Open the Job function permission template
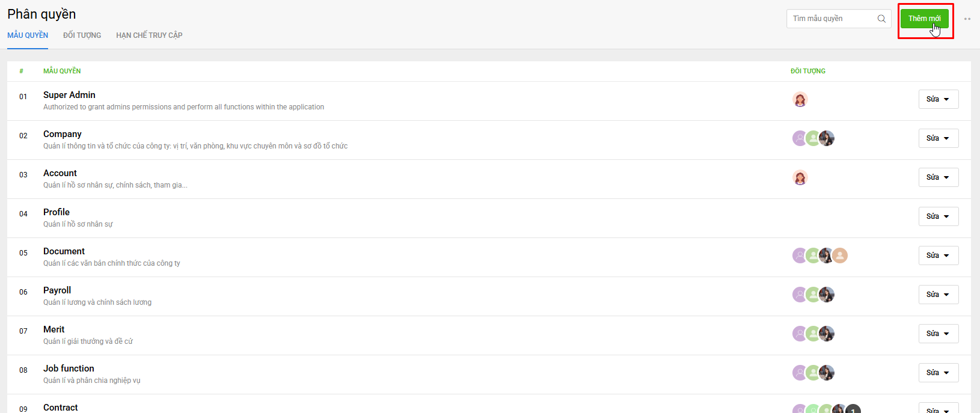The height and width of the screenshot is (413, 980). point(69,369)
